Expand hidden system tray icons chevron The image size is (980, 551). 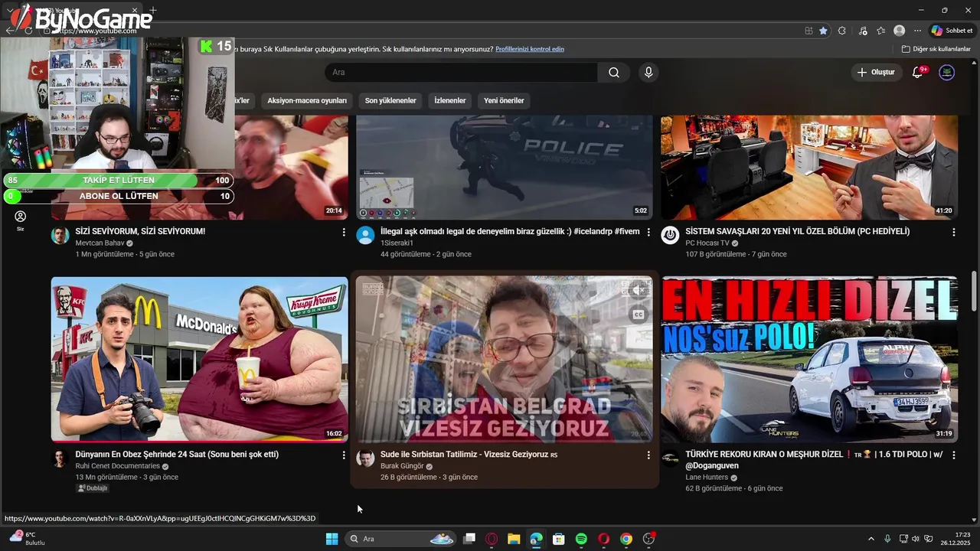pyautogui.click(x=871, y=539)
